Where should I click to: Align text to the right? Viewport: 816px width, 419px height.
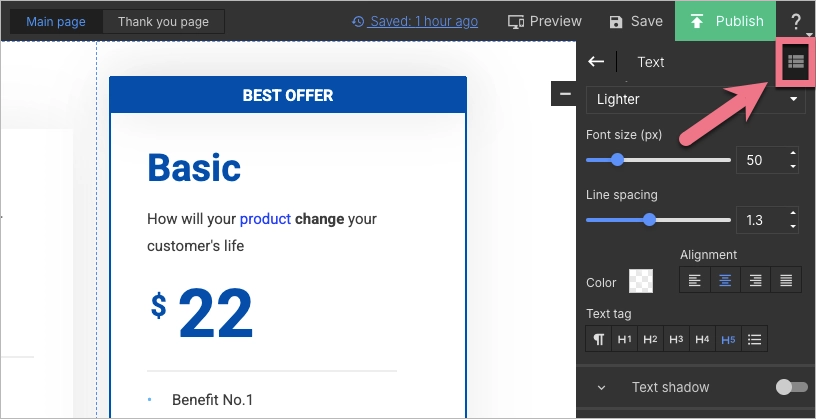(x=756, y=281)
